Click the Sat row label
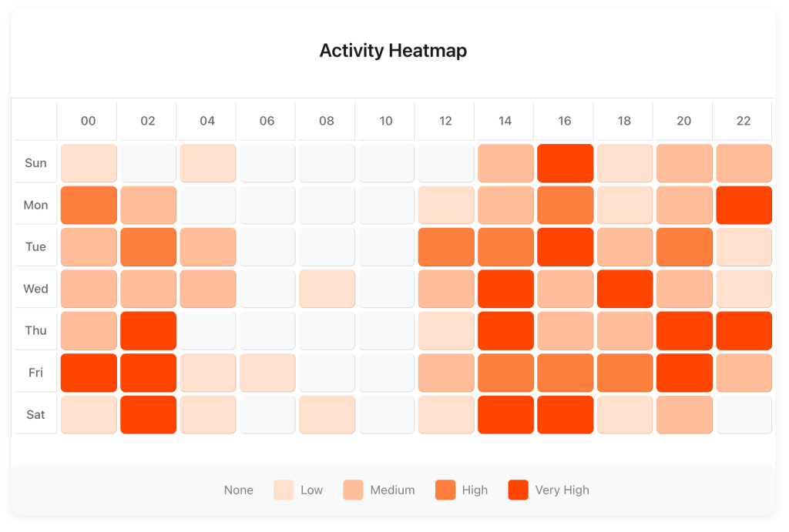Viewport: 789px width, 532px height. pos(35,415)
